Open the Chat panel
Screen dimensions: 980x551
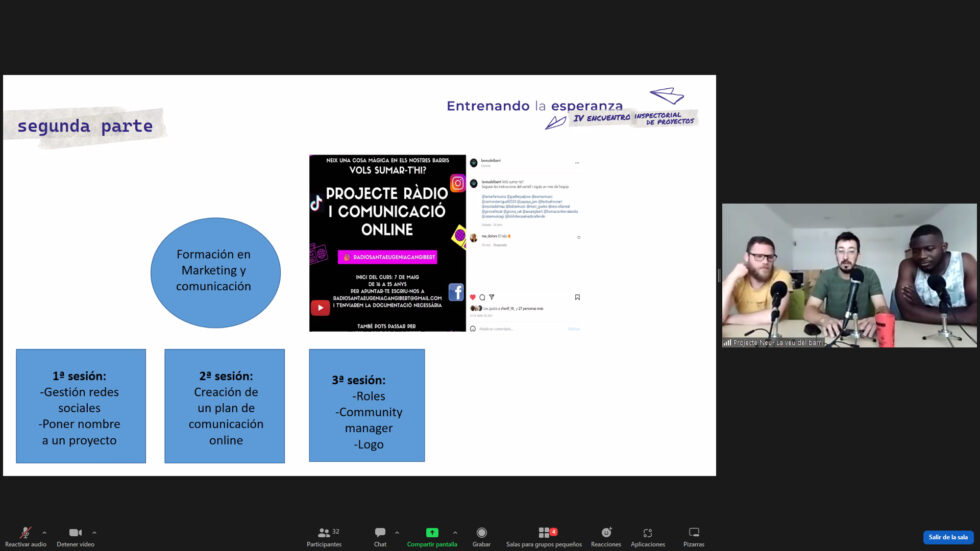coord(380,533)
